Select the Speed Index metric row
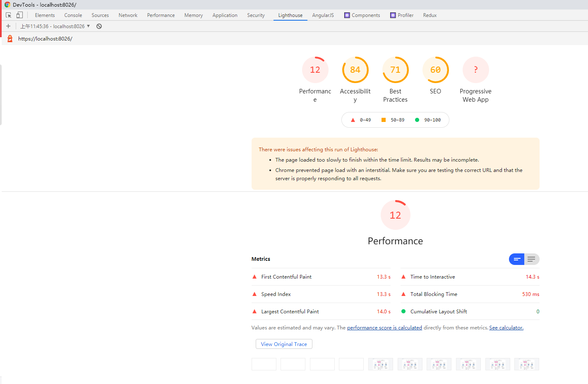This screenshot has width=588, height=384. (x=321, y=294)
